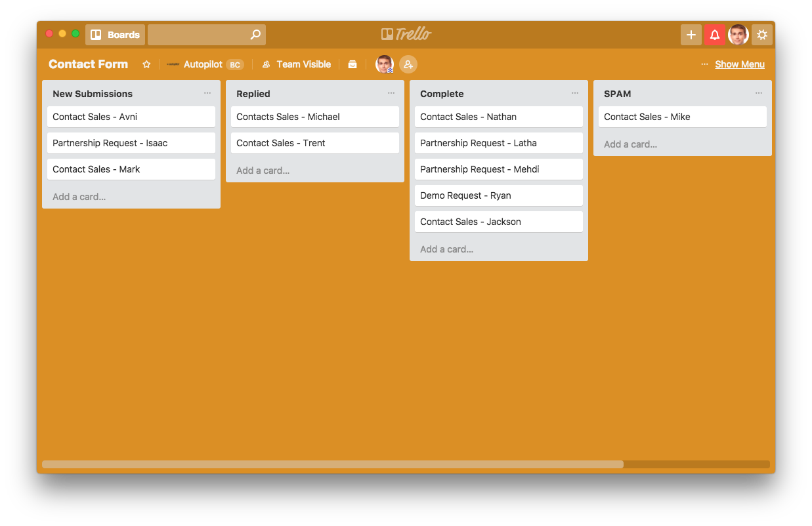This screenshot has width=812, height=526.
Task: Click the yellow minimize window button
Action: coord(62,33)
